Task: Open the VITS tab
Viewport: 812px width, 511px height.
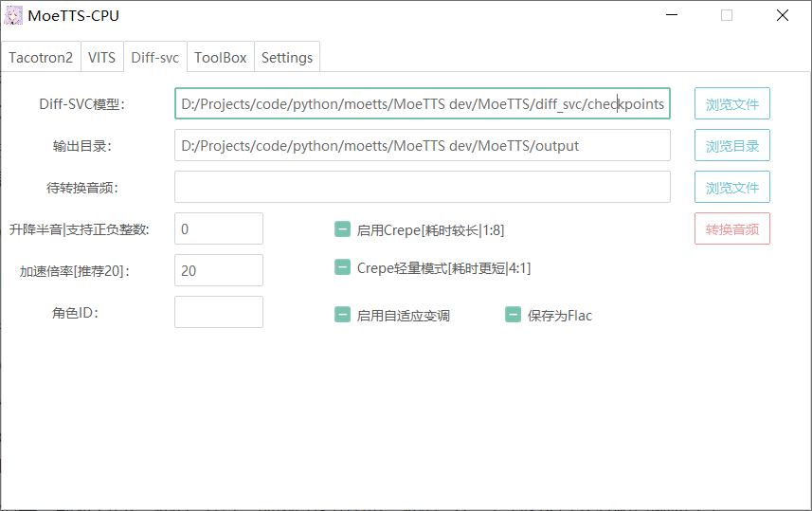Action: coord(102,57)
